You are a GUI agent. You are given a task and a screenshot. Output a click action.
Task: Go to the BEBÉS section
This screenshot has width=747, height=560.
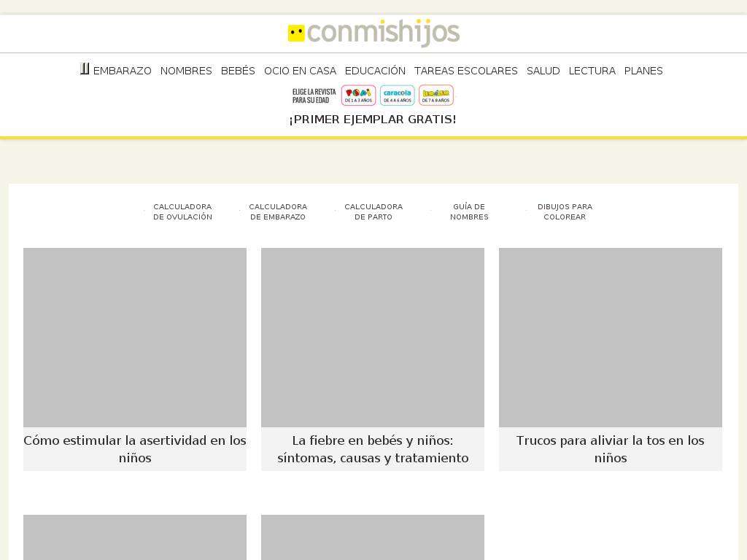pyautogui.click(x=238, y=71)
